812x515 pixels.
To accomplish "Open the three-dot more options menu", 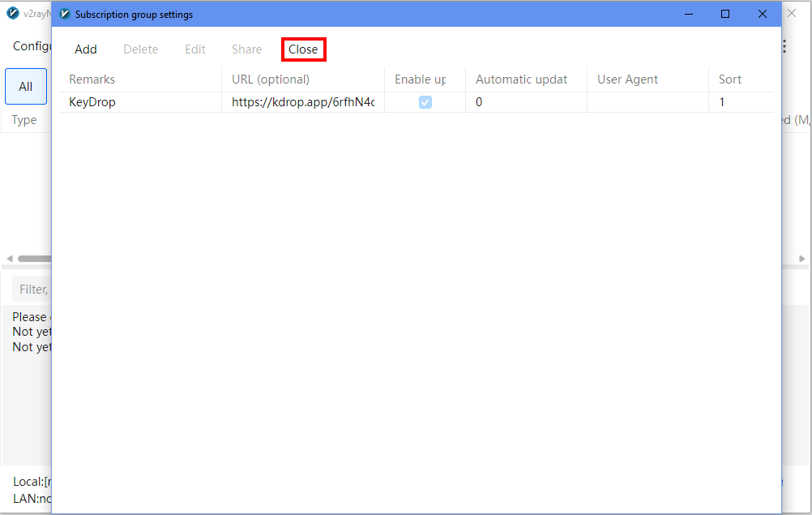I will [x=784, y=47].
